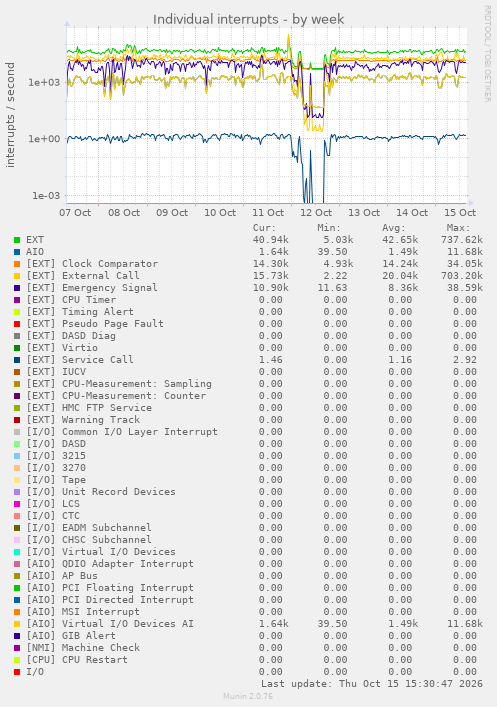Viewport: 497px width, 707px height.
Task: Click the 12 Oct x-axis date label
Action: (x=316, y=213)
